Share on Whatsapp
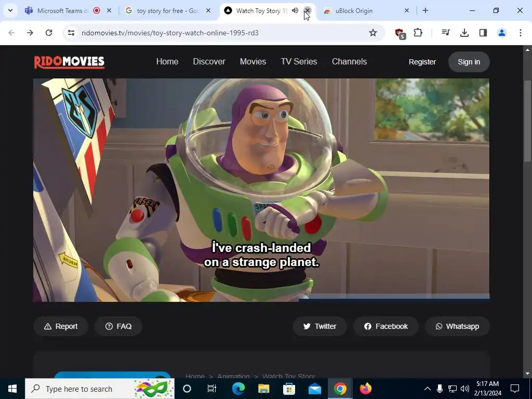The width and height of the screenshot is (532, 399). [x=457, y=326]
